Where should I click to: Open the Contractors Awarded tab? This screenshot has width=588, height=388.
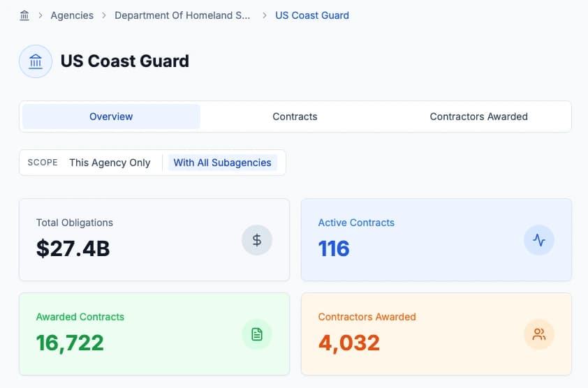pyautogui.click(x=478, y=117)
